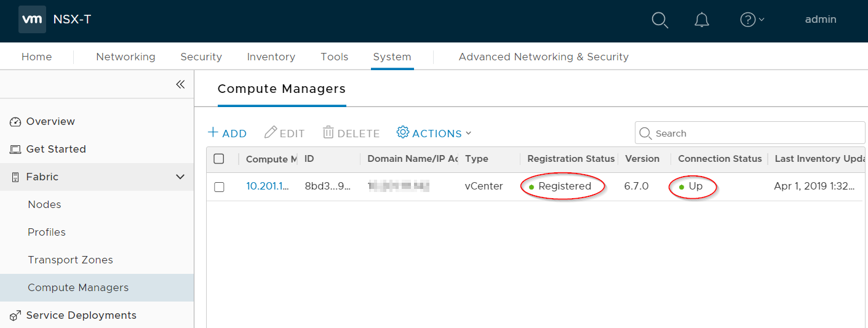The height and width of the screenshot is (328, 868).
Task: Select Transport Zones in Fabric tree
Action: click(x=70, y=260)
